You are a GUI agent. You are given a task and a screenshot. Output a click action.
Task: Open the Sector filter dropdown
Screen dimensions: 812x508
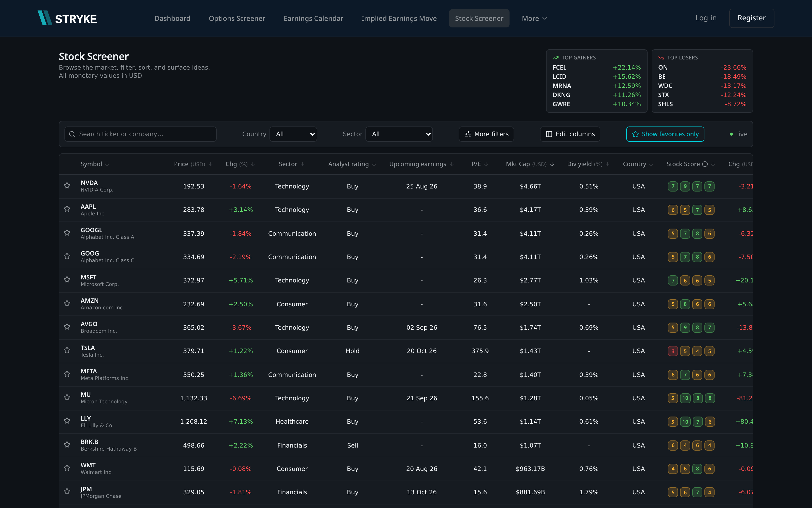399,134
